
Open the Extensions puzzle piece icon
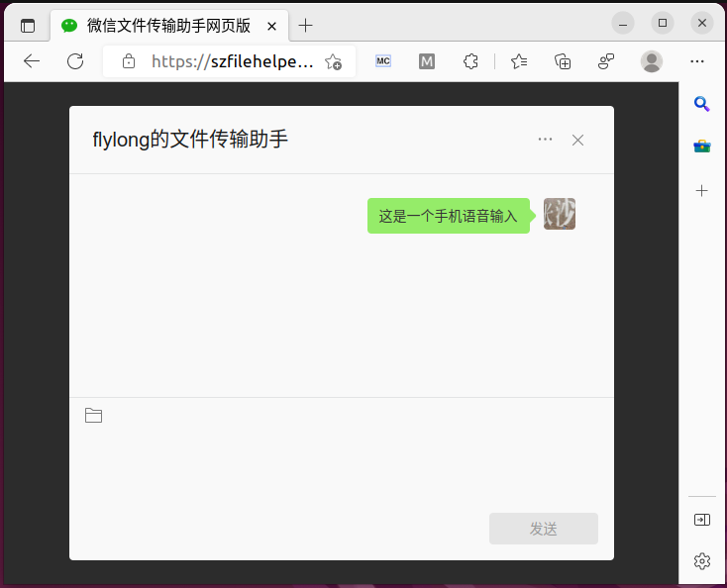[471, 61]
